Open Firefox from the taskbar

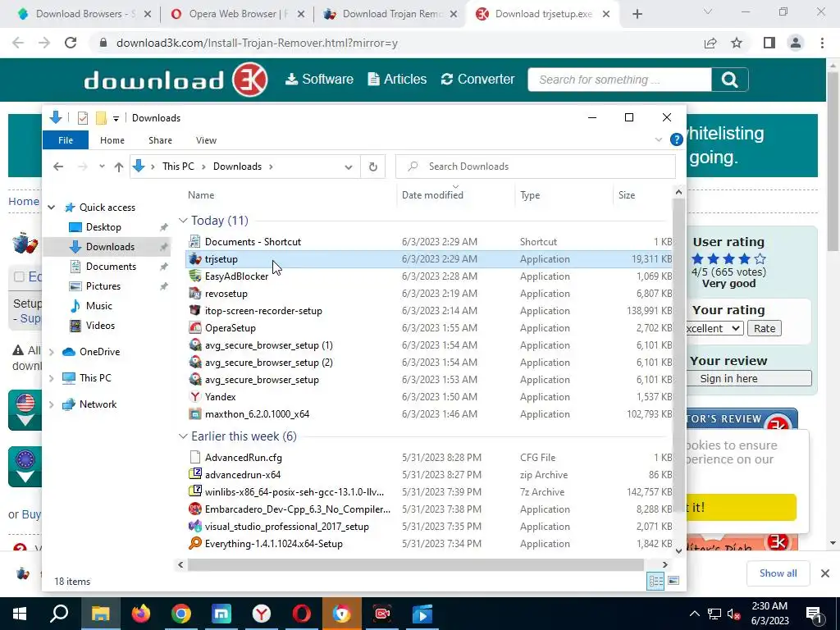click(x=141, y=614)
